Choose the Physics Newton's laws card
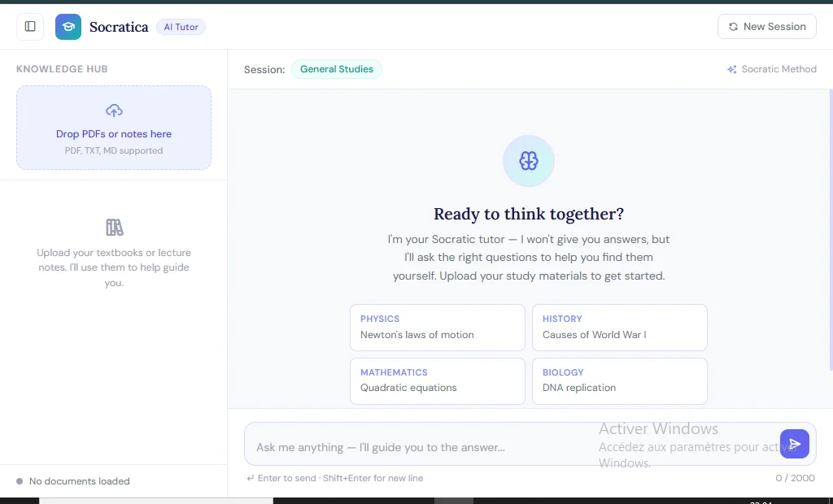The height and width of the screenshot is (504, 833). pos(437,327)
